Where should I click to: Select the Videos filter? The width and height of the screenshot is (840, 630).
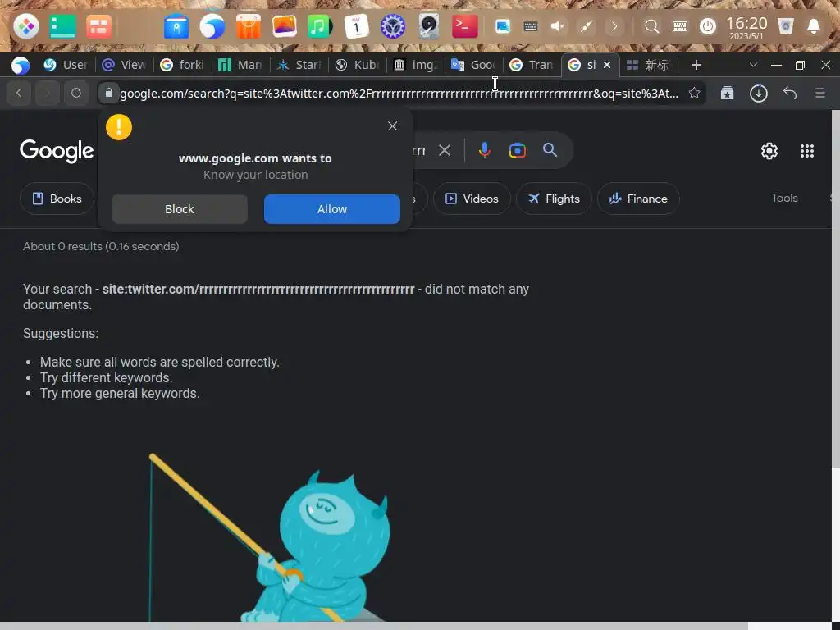coord(472,199)
